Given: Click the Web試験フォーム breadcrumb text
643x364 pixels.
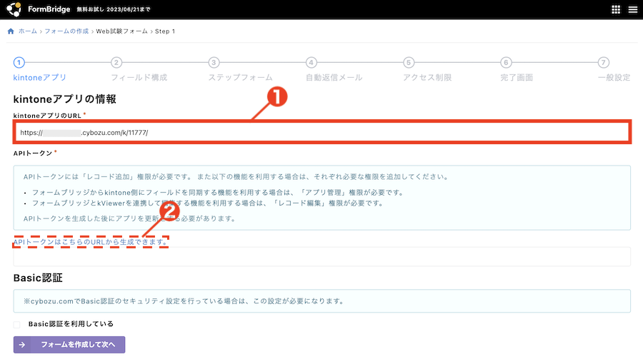Looking at the screenshot, I should click(x=121, y=31).
